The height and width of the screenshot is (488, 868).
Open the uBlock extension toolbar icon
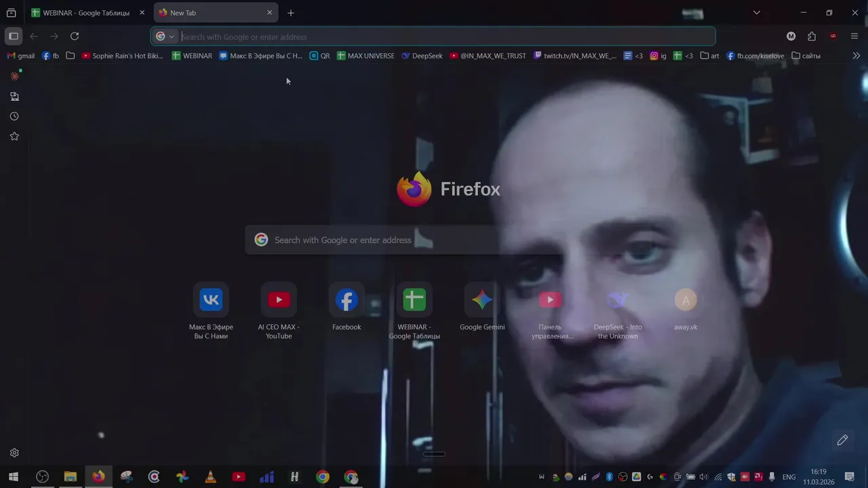click(x=833, y=37)
